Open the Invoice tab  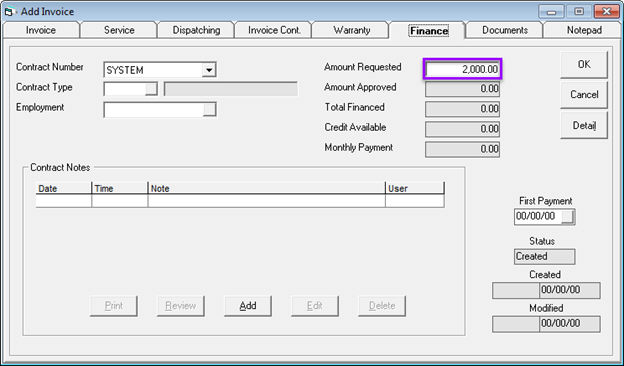point(41,30)
